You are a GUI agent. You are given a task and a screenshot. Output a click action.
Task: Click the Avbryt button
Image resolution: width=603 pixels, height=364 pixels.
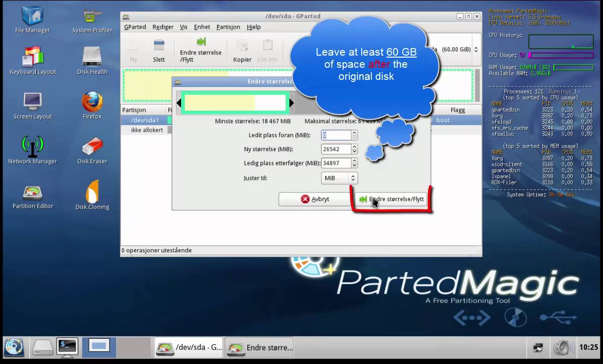click(x=314, y=199)
